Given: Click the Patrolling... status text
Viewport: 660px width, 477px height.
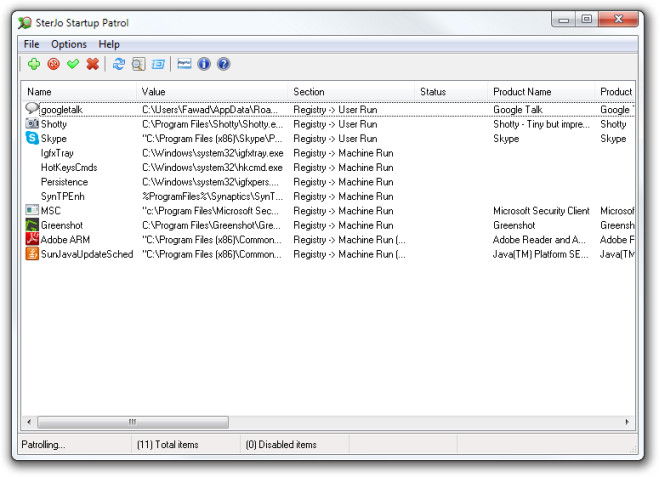Looking at the screenshot, I should 43,444.
